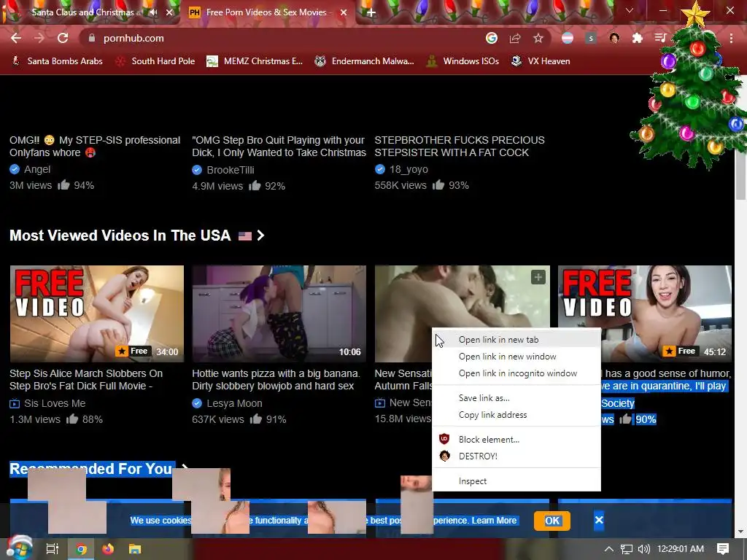
Task: Open the notification center icon
Action: 723,548
